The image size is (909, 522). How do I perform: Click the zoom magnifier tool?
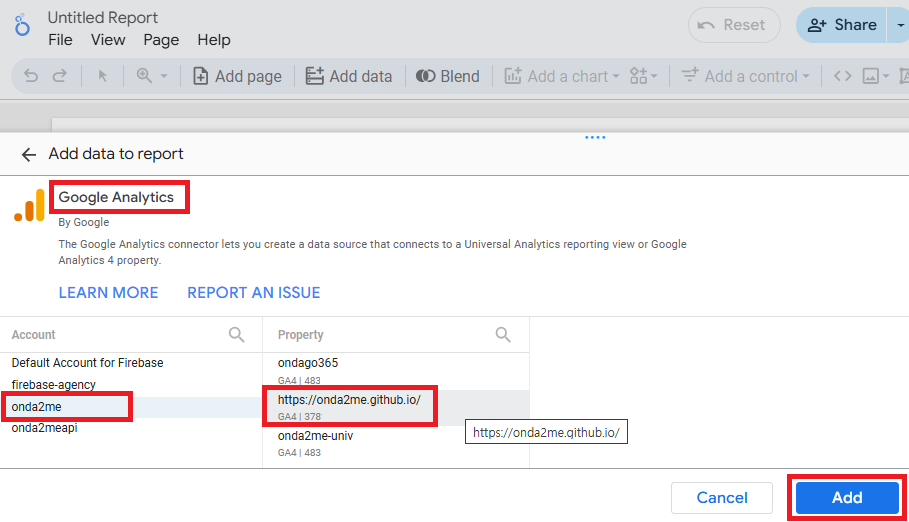click(x=144, y=76)
